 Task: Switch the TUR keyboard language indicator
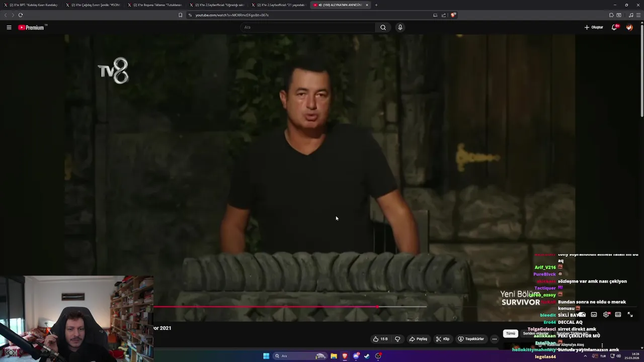click(x=603, y=356)
